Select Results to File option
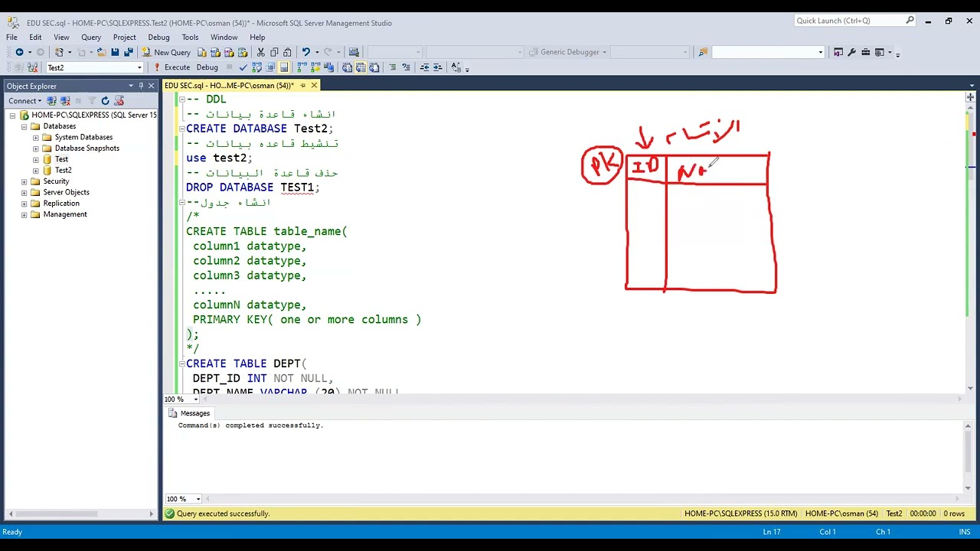The width and height of the screenshot is (980, 551). pyautogui.click(x=374, y=67)
